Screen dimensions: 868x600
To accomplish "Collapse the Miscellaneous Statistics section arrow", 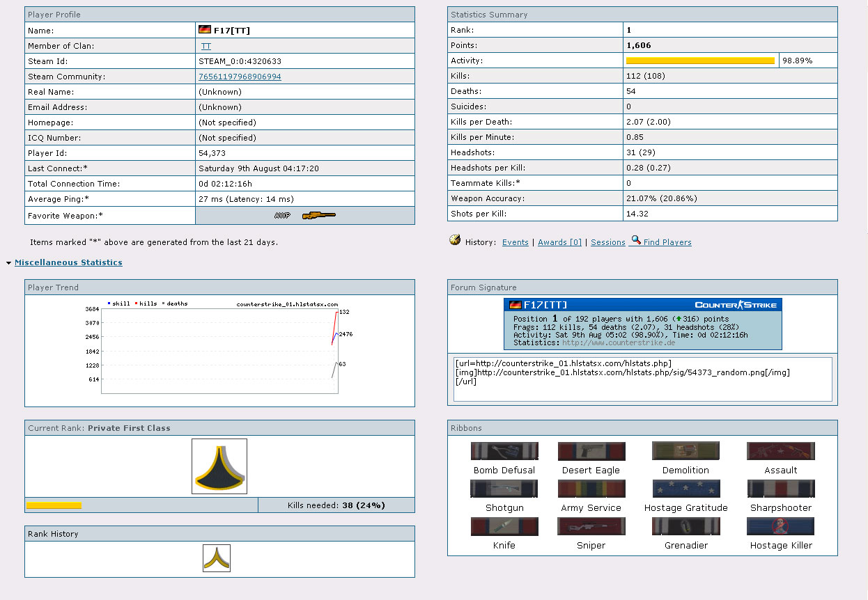I will [x=8, y=263].
